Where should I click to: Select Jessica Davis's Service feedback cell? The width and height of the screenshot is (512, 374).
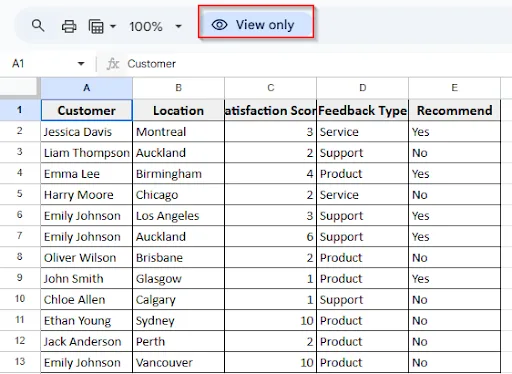tap(363, 132)
